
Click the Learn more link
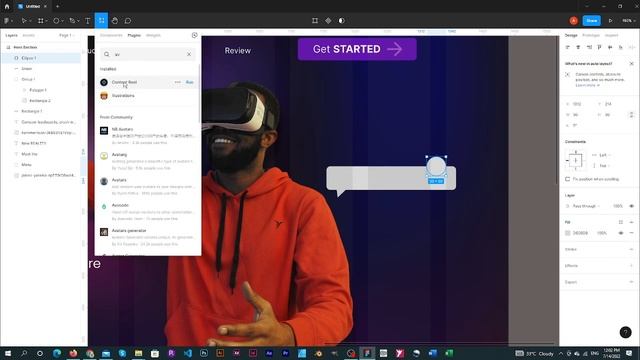(587, 85)
